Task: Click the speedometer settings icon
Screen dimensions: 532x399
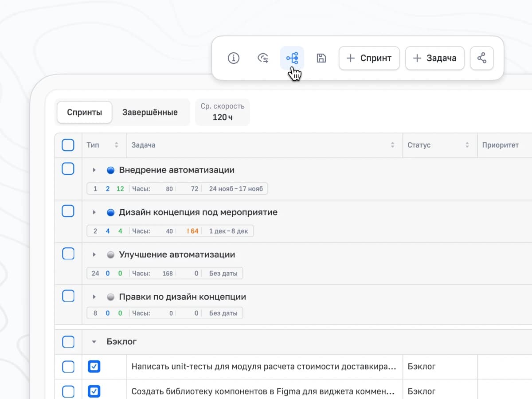Action: click(x=263, y=58)
